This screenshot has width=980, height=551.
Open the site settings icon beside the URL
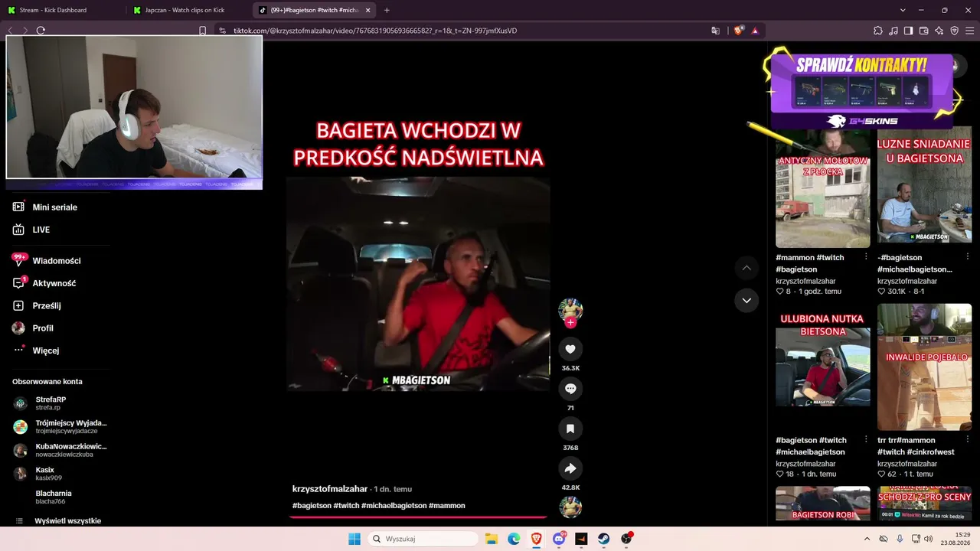222,31
